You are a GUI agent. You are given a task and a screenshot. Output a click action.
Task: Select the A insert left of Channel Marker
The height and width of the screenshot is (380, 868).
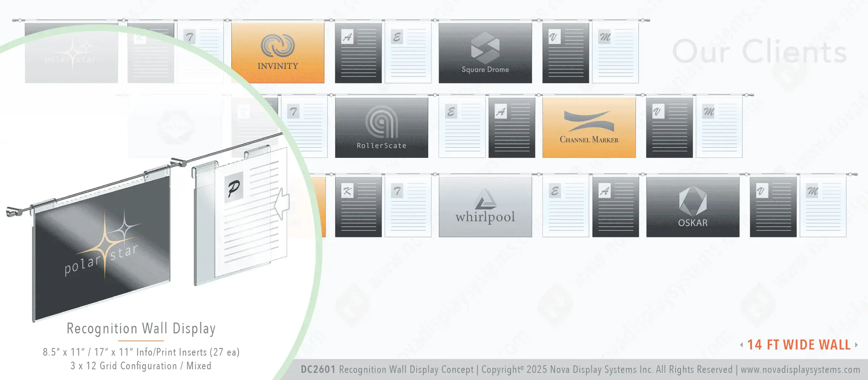[x=512, y=128]
